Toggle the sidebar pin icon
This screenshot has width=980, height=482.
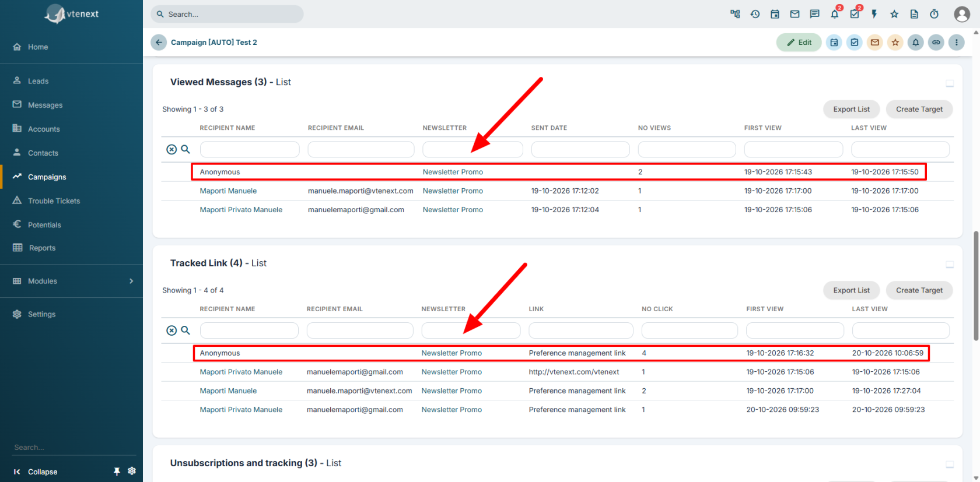(117, 472)
